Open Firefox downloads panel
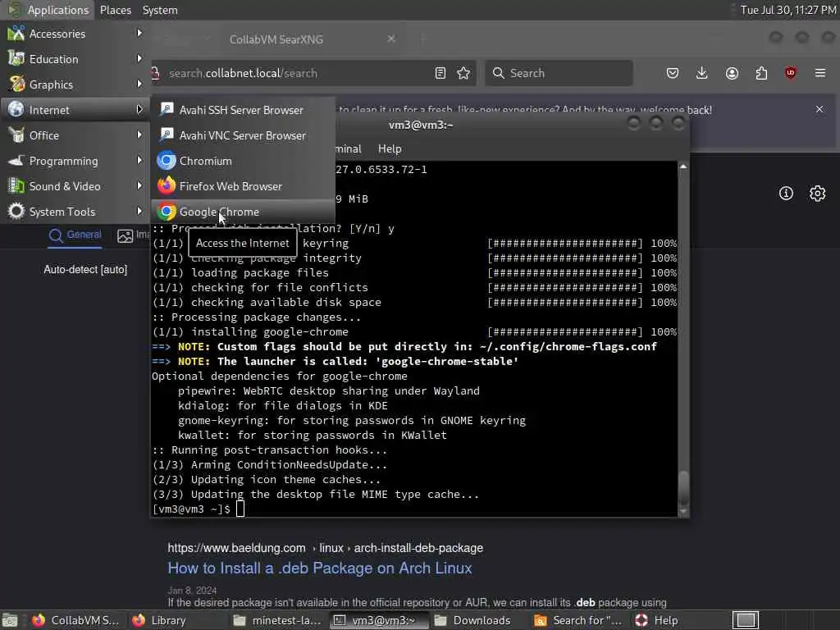The width and height of the screenshot is (840, 630). click(x=702, y=73)
